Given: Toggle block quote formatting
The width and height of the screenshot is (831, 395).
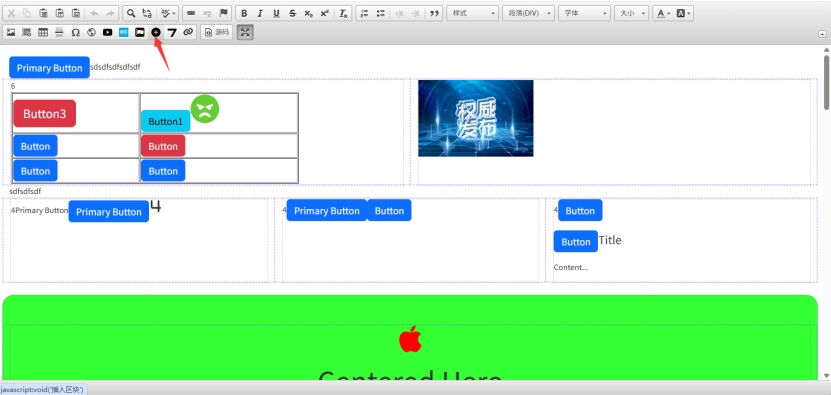Looking at the screenshot, I should click(x=434, y=13).
